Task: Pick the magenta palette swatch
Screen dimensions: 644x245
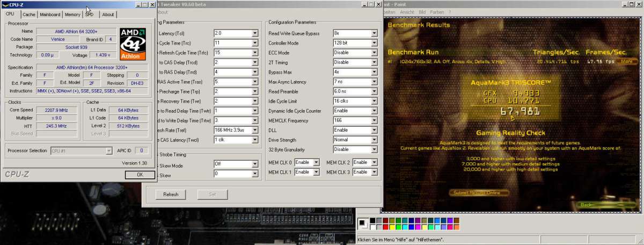Action: [418, 227]
